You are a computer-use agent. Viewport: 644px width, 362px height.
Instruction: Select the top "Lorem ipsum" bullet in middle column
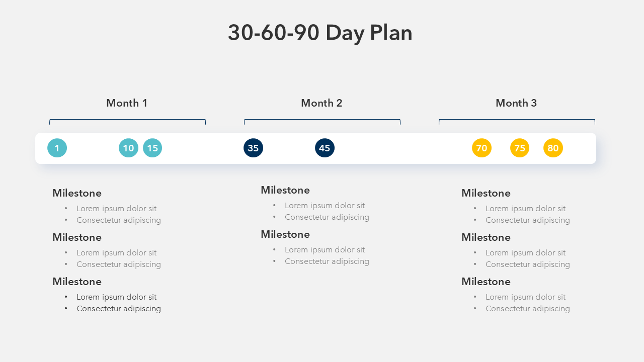point(325,206)
